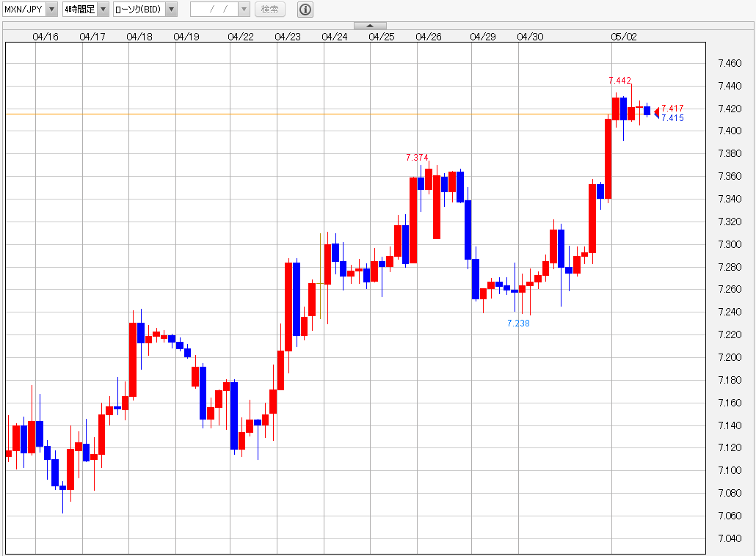Click the 7.300 value on the price axis
756x556 pixels.
[x=729, y=244]
